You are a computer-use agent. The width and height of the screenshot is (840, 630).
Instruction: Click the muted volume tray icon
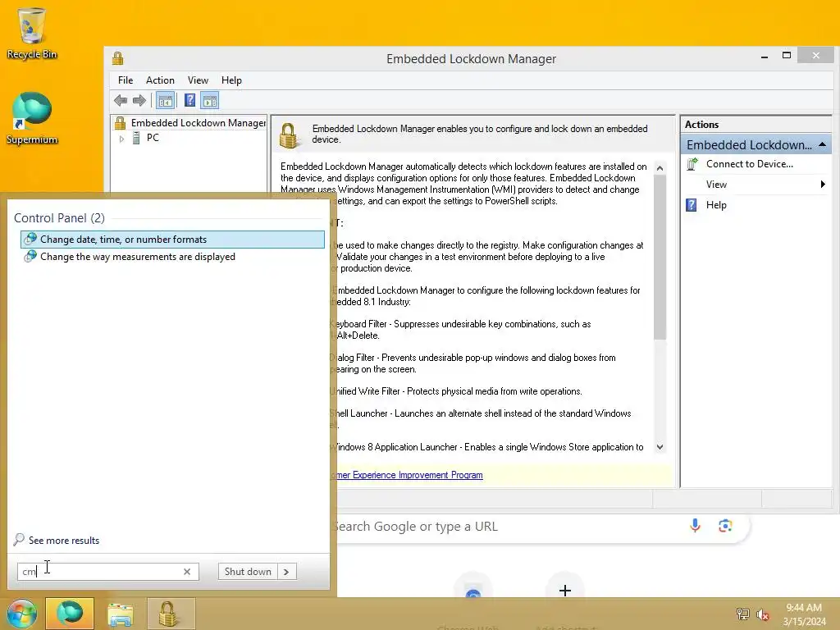762,614
